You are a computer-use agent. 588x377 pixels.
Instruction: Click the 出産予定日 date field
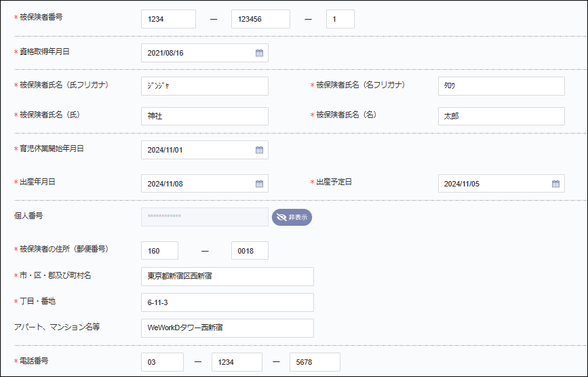[493, 184]
